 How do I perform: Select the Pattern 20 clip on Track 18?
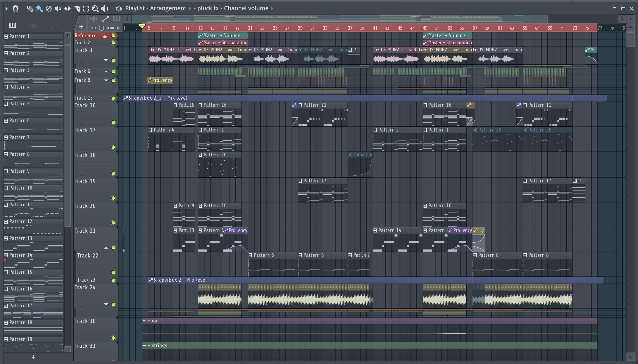[220, 164]
